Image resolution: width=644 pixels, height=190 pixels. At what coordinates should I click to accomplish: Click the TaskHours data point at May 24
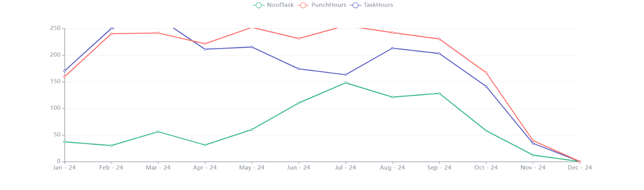[252, 47]
